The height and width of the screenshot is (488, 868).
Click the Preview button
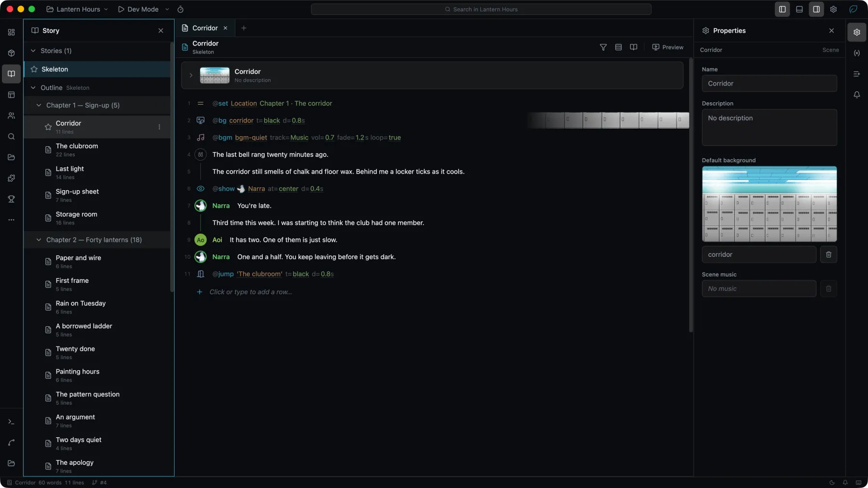click(x=667, y=47)
